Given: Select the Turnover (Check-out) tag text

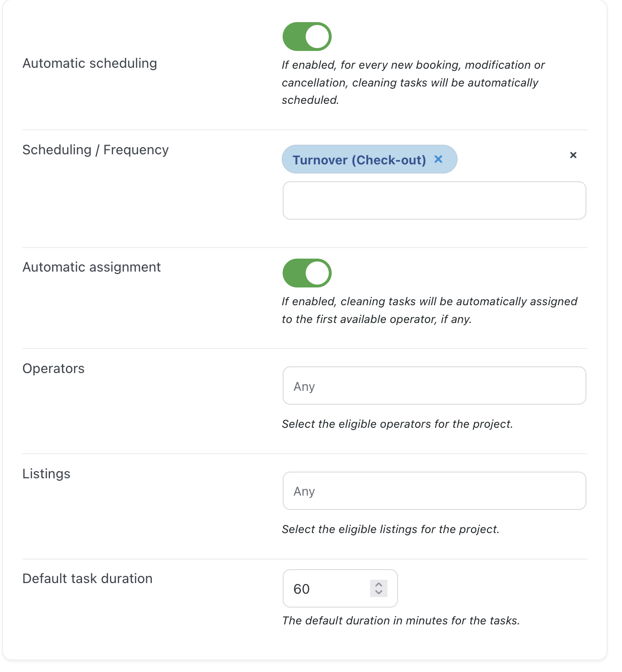Looking at the screenshot, I should tap(359, 160).
